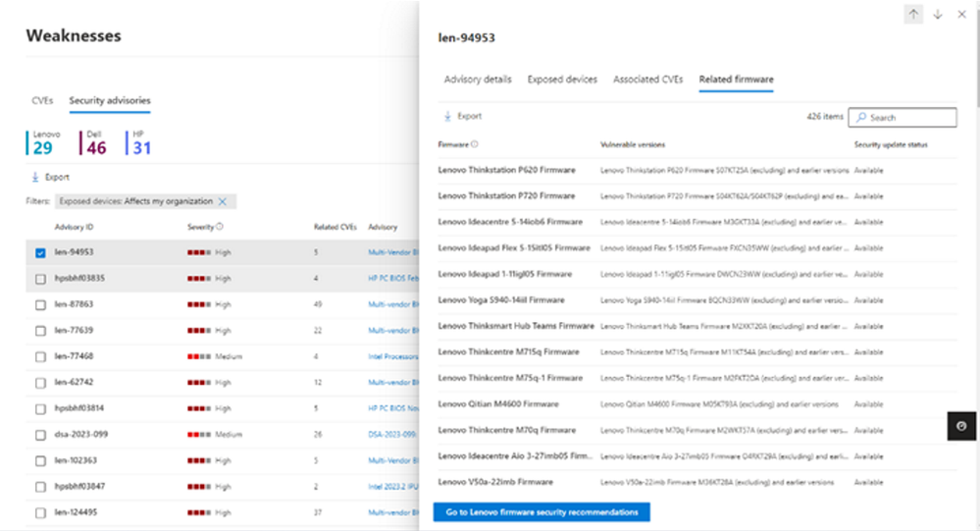Select Lenovo Yoga S940-14iil Firmware row
Viewport: 980px width, 531px height.
(x=697, y=300)
